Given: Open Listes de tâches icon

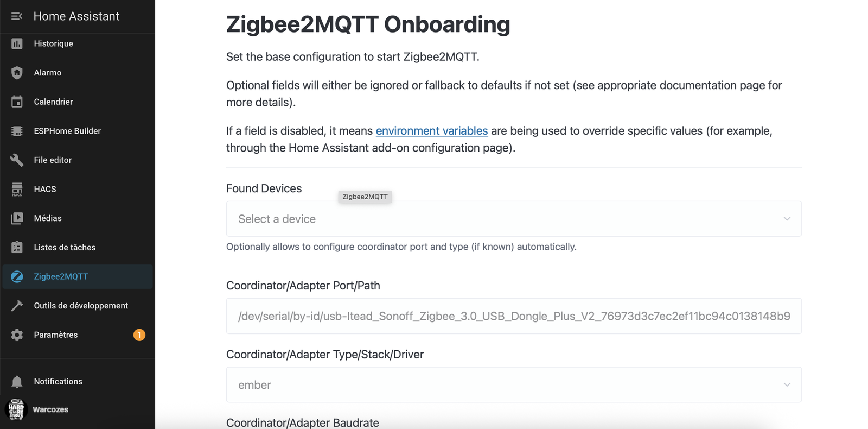Looking at the screenshot, I should point(17,247).
